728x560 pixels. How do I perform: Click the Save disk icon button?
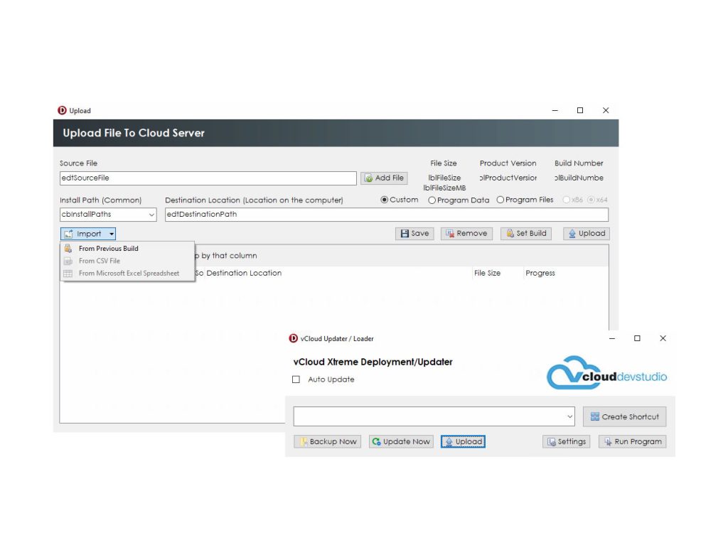pos(405,234)
